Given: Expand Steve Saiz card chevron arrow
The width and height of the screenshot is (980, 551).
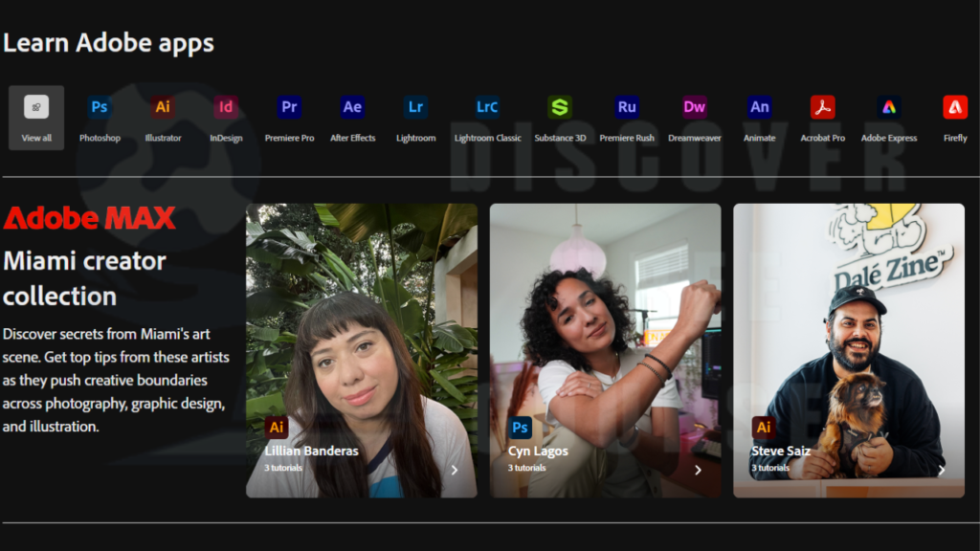Looking at the screenshot, I should click(x=942, y=470).
